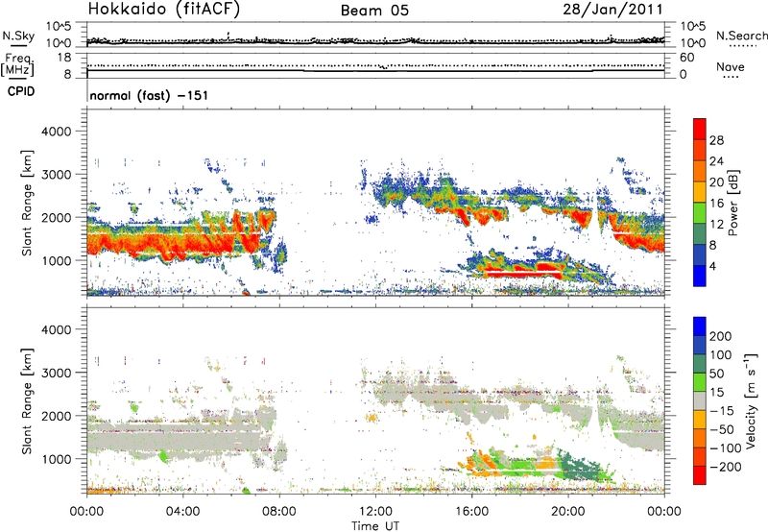Pick the gray -15 to 15 Velocity segment
This screenshot has height=532, width=768.
(700, 401)
